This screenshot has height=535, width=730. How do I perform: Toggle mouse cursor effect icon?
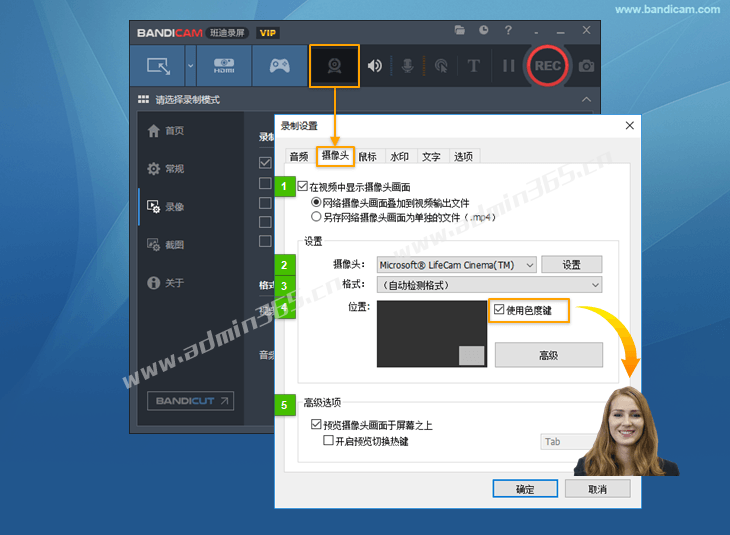pyautogui.click(x=441, y=66)
